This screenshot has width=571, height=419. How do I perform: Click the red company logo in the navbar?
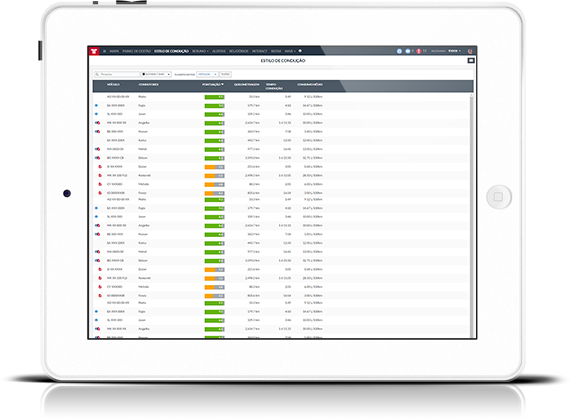(x=94, y=51)
